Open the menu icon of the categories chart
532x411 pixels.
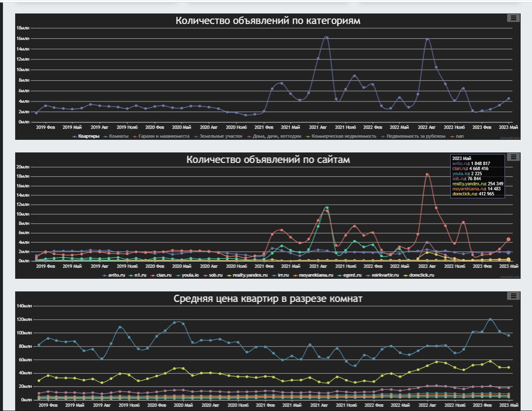pyautogui.click(x=513, y=18)
